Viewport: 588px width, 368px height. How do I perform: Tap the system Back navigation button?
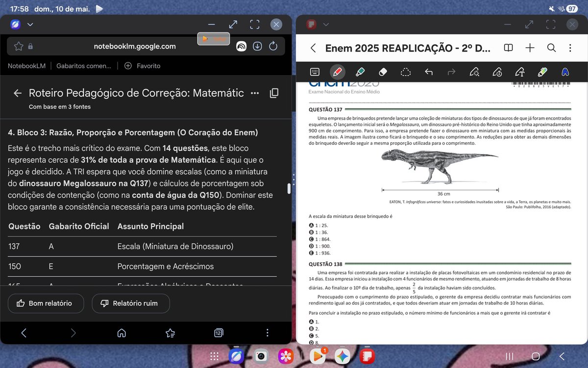(562, 356)
